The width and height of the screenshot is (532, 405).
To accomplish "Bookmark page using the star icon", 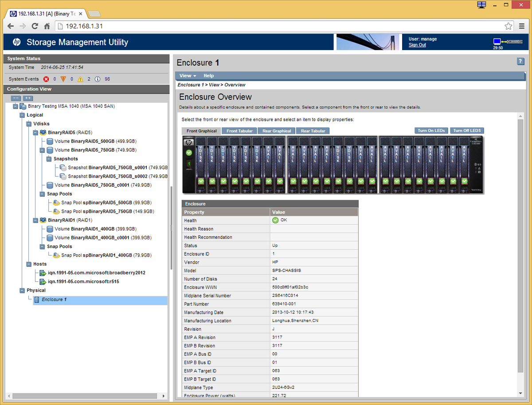I will [x=508, y=26].
